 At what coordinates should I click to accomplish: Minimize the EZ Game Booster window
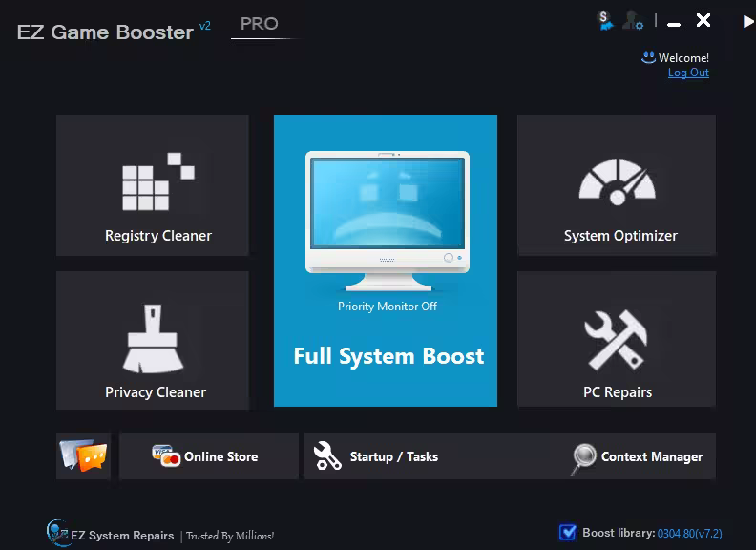pos(674,24)
